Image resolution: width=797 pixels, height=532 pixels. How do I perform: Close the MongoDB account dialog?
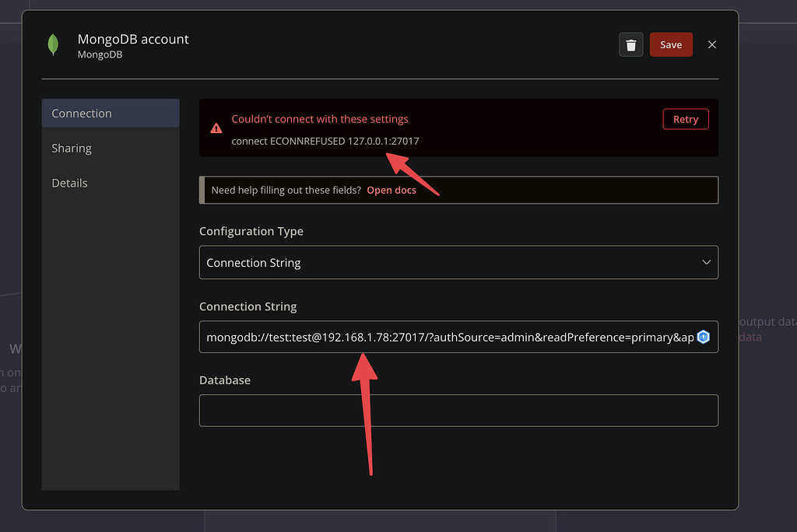(x=711, y=45)
